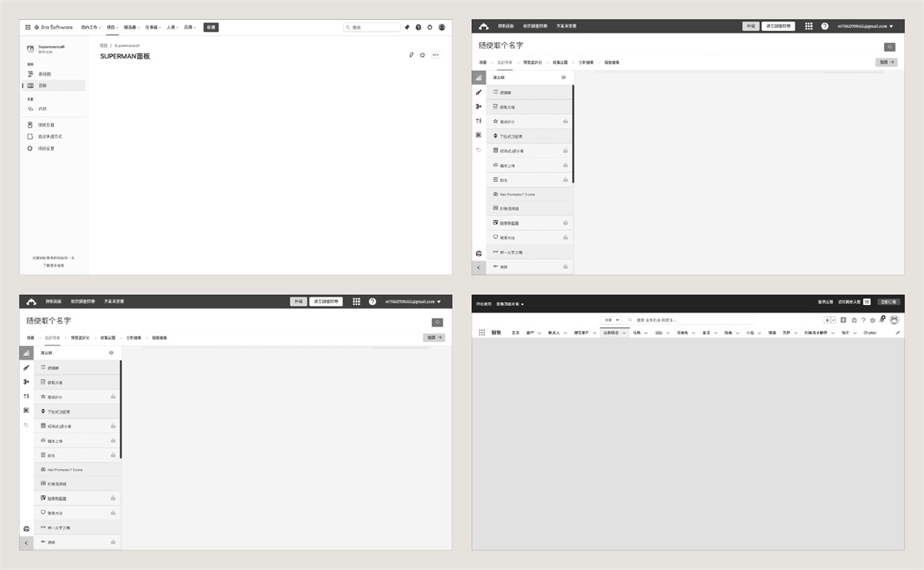The height and width of the screenshot is (570, 924).
Task: Select builder bar-chart icon in upper-right survey window
Action: (x=479, y=78)
